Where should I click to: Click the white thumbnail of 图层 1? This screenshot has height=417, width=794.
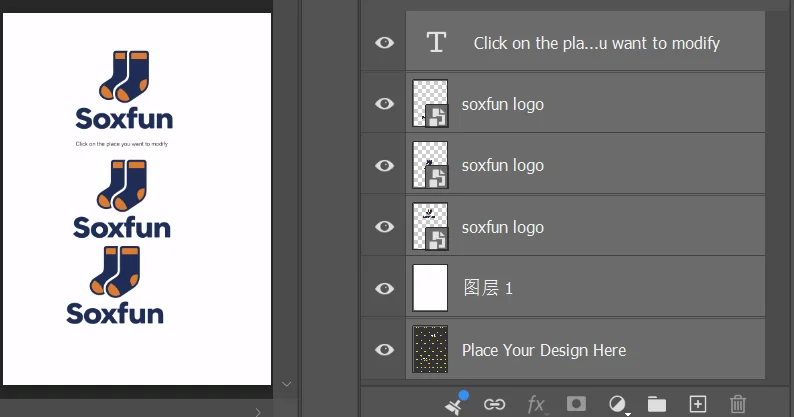click(x=430, y=288)
